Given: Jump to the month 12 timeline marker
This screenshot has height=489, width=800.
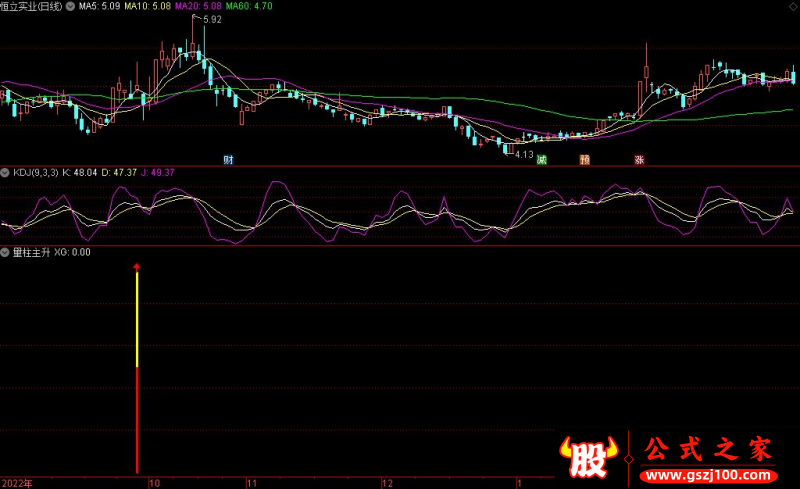Looking at the screenshot, I should click(387, 483).
